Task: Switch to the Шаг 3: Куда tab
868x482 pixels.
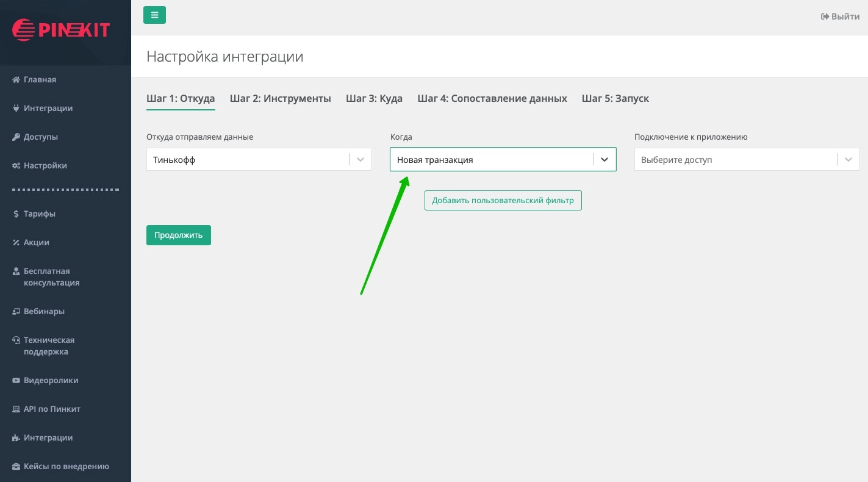Action: (x=374, y=98)
